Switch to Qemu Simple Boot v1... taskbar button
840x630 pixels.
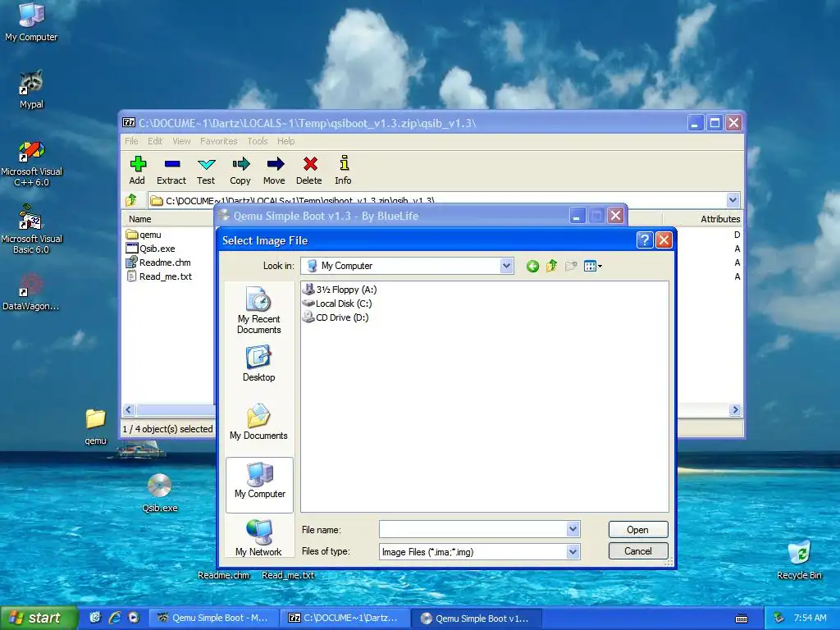(x=477, y=618)
